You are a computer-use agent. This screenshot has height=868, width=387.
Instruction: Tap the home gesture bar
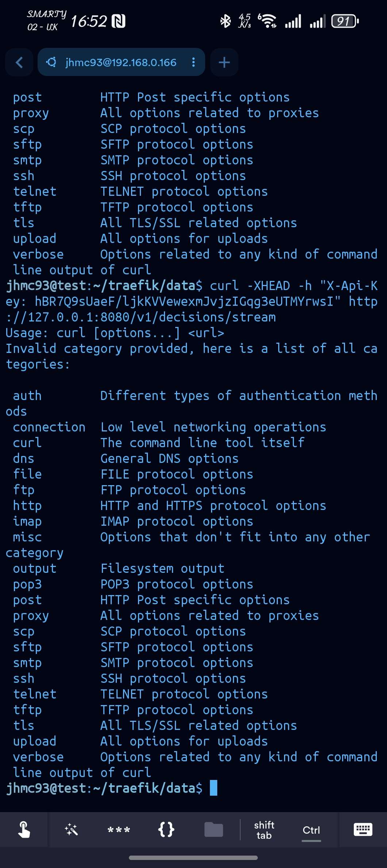(x=193, y=857)
